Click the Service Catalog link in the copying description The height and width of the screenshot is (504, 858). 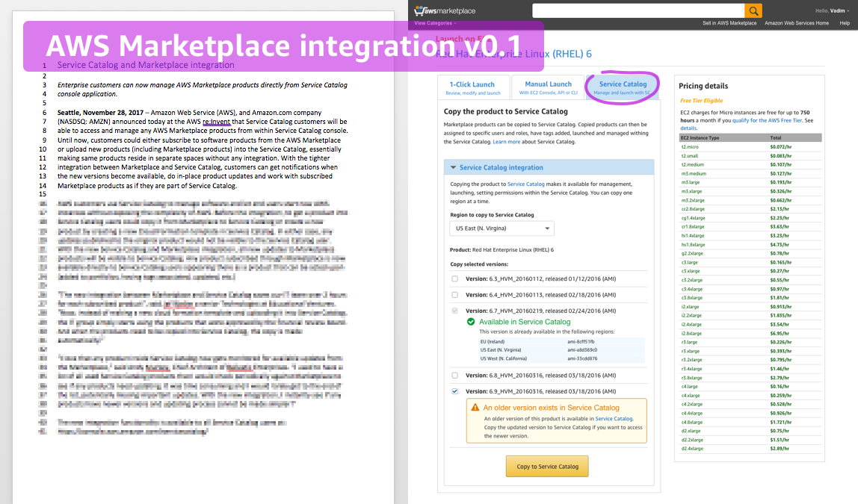(526, 184)
